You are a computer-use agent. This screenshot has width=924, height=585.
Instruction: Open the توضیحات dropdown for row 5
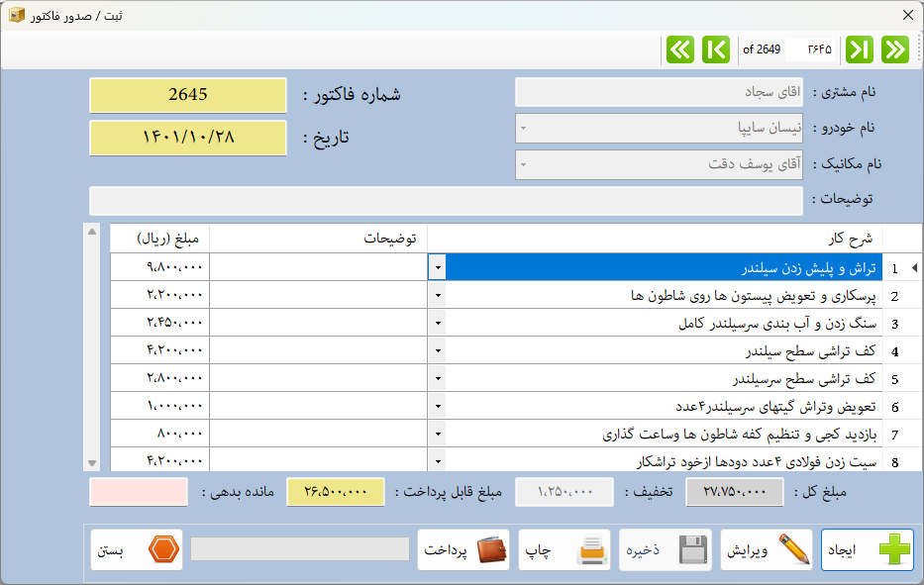click(x=436, y=378)
